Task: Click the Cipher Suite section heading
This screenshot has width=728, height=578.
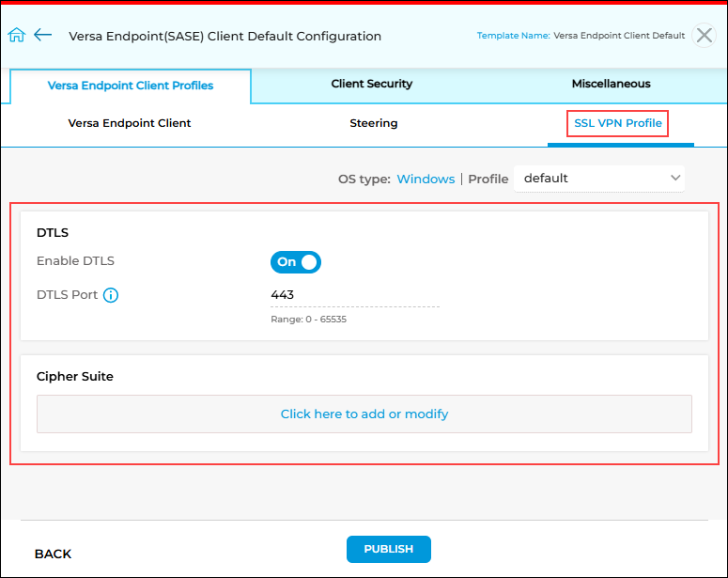Action: click(x=75, y=377)
